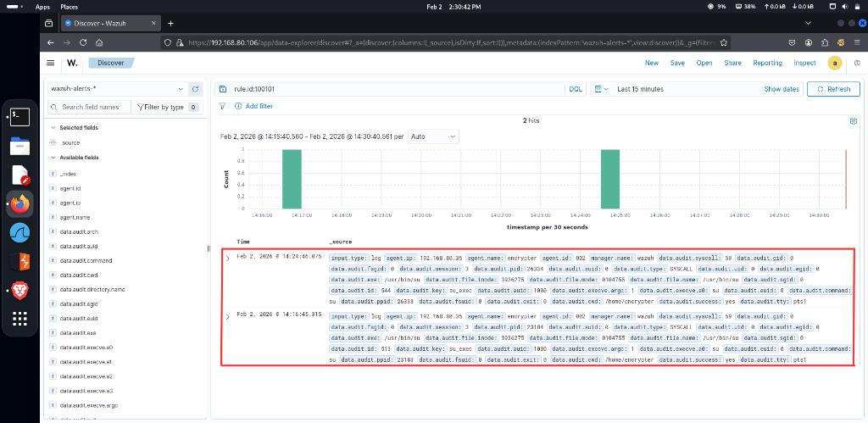Open the filter options funnel icon
868x423 pixels.
click(223, 106)
